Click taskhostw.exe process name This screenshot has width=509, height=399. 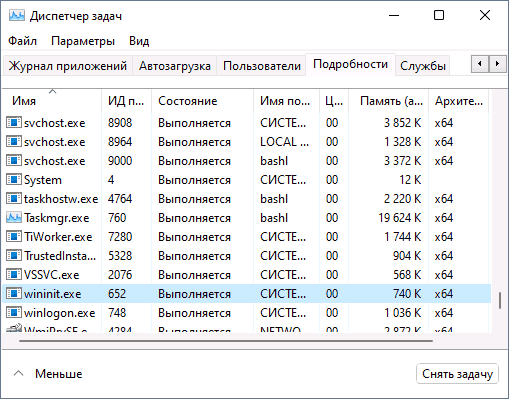(x=61, y=199)
